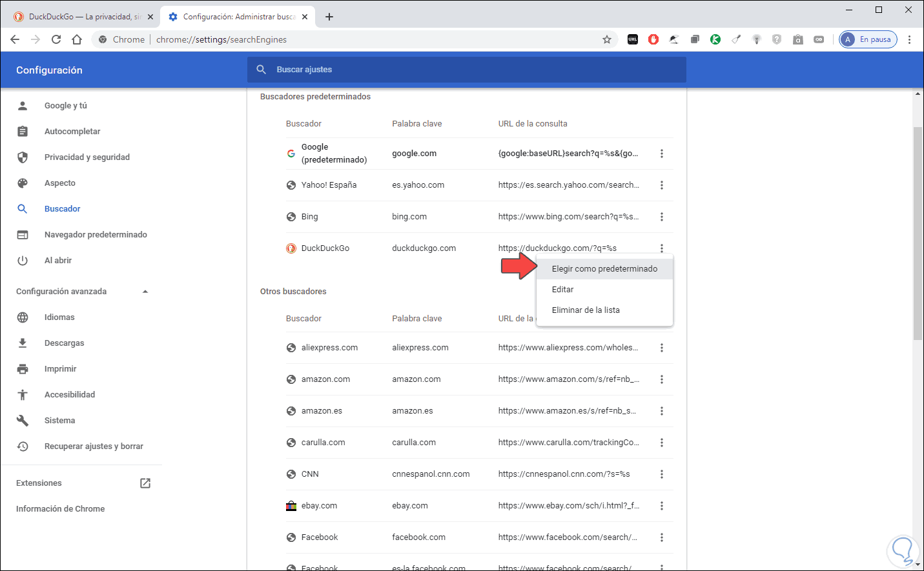The image size is (924, 571).
Task: Open Navegador predeterminado settings
Action: [x=96, y=235]
